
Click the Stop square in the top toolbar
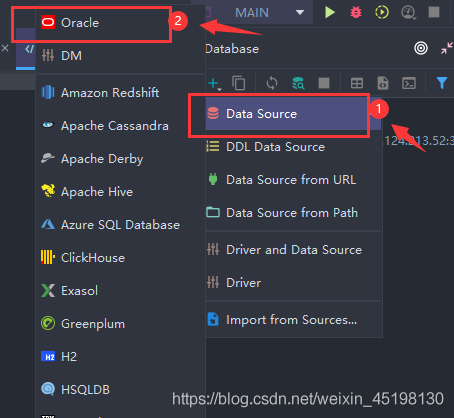coord(434,12)
